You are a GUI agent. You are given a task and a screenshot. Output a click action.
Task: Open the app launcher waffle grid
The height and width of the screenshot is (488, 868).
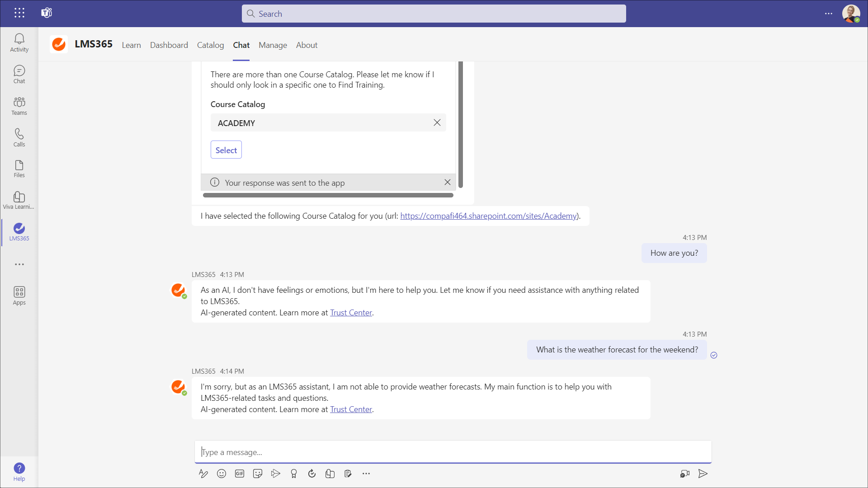pyautogui.click(x=19, y=13)
